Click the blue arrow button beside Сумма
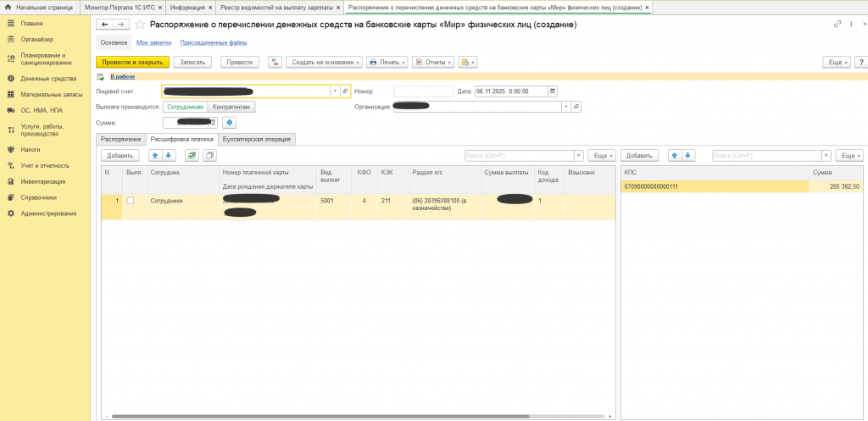 pyautogui.click(x=229, y=122)
